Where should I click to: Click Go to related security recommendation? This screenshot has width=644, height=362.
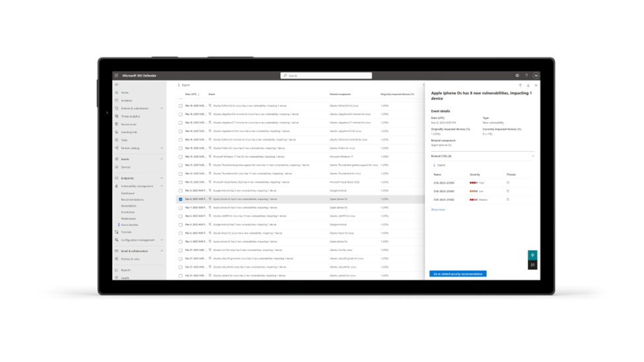pos(458,274)
